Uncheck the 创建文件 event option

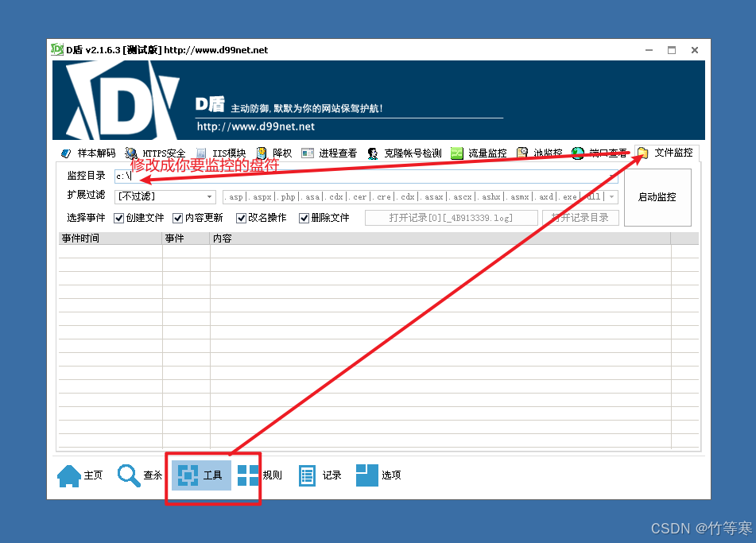tap(117, 217)
